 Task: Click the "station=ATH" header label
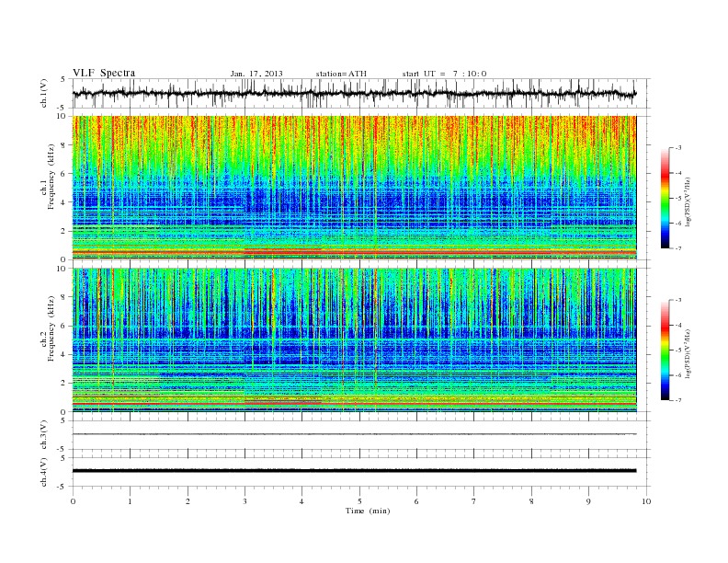pos(341,74)
